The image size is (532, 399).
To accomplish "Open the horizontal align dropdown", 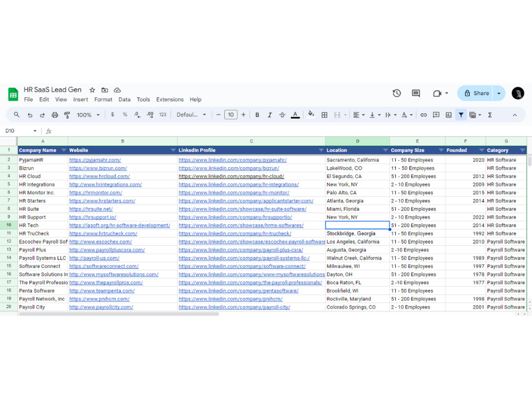I will (x=359, y=115).
